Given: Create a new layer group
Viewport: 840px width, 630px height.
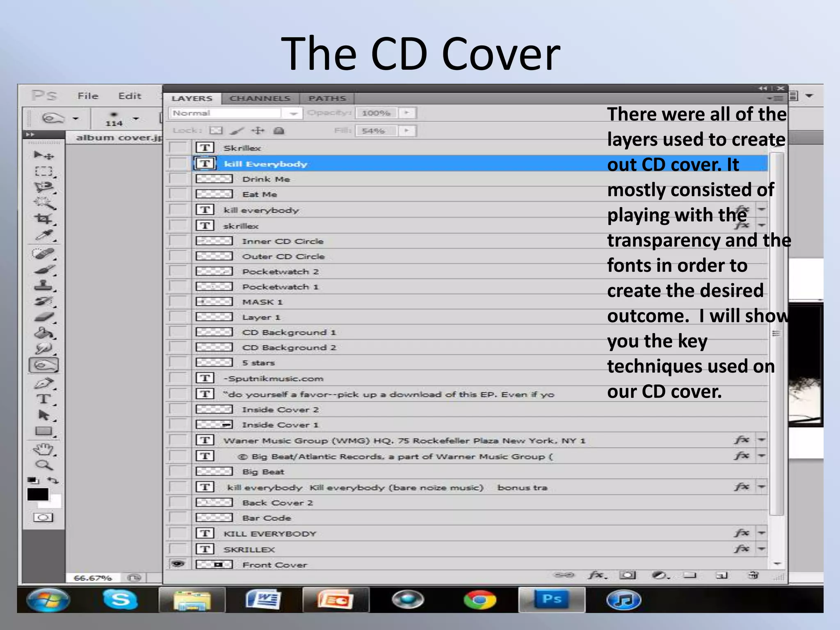Looking at the screenshot, I should tap(690, 575).
